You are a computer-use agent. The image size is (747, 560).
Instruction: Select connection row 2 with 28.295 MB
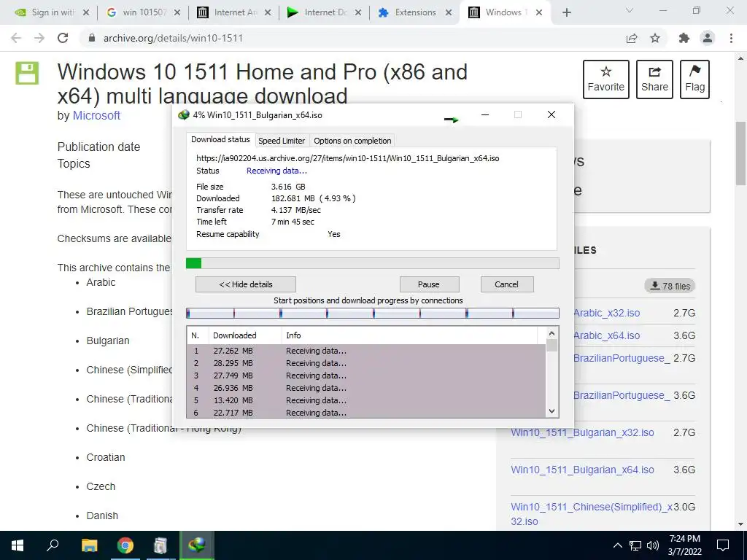pyautogui.click(x=366, y=363)
